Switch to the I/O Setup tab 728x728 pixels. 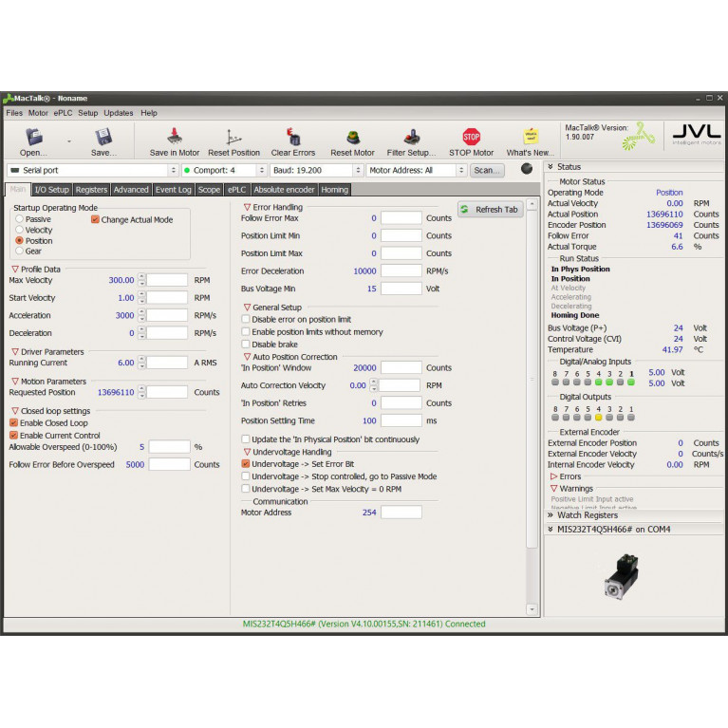tap(51, 190)
